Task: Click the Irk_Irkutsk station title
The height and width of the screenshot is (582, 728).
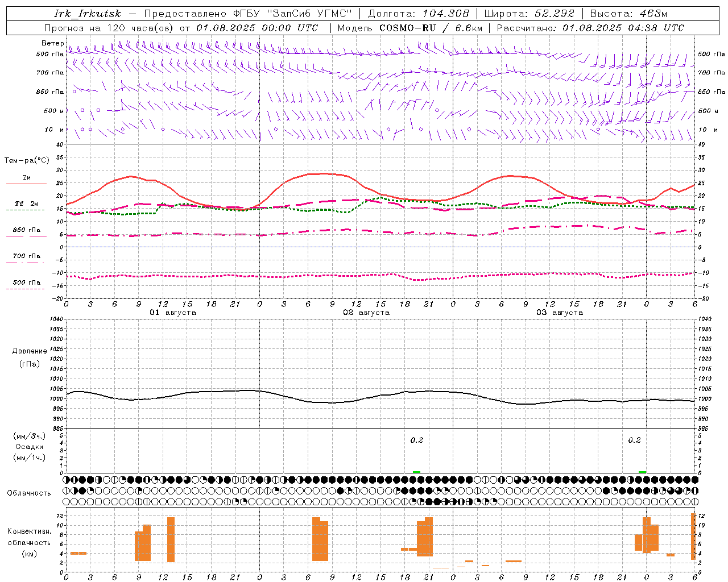Action: (x=87, y=14)
